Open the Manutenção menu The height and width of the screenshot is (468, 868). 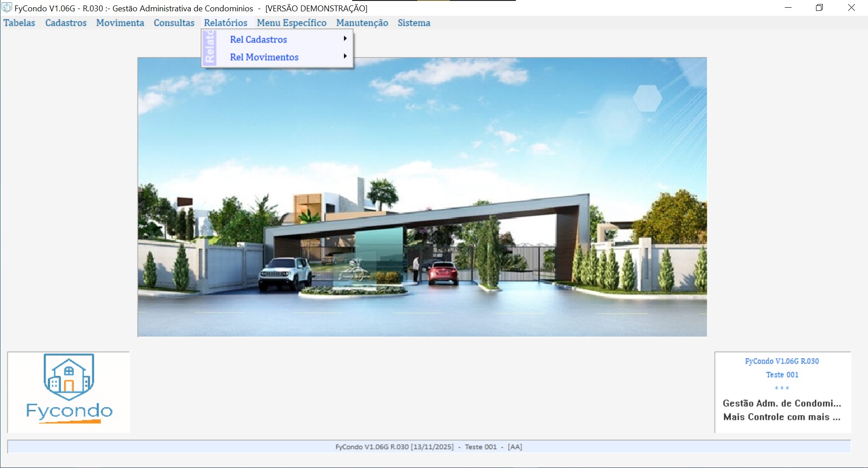coord(362,23)
